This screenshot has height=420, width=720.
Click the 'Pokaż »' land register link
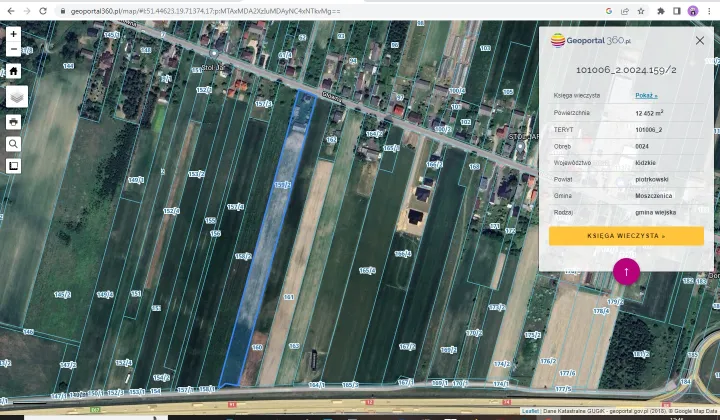(646, 95)
